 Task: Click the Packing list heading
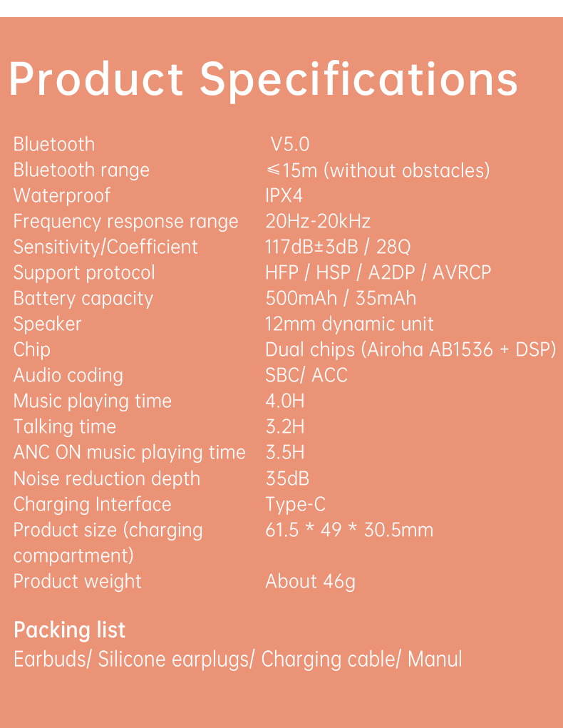(69, 630)
